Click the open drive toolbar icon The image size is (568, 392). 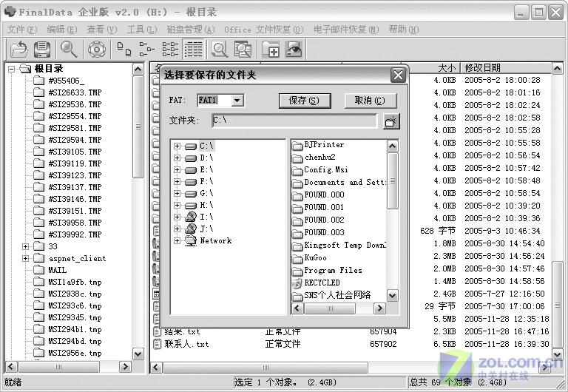pyautogui.click(x=18, y=50)
